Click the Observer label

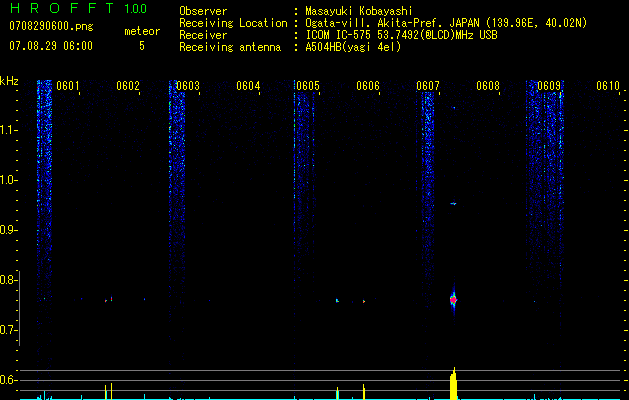[x=203, y=11]
